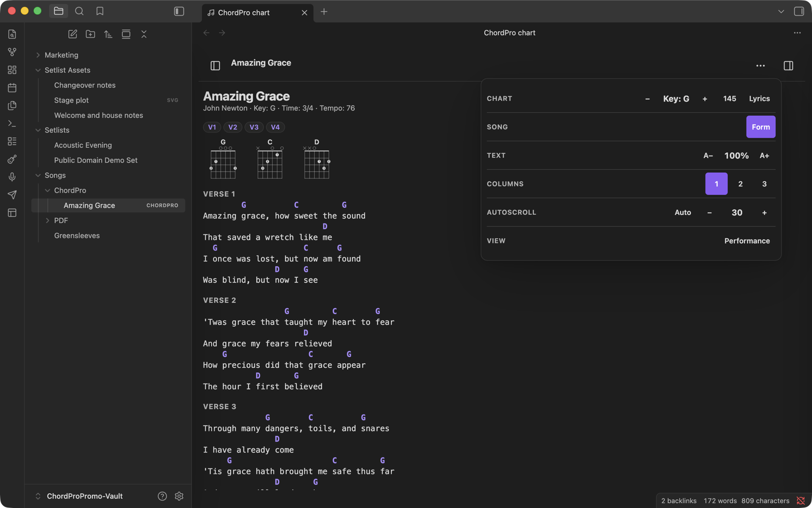Create a new folder in the explorer
Image resolution: width=812 pixels, height=508 pixels.
pyautogui.click(x=90, y=34)
